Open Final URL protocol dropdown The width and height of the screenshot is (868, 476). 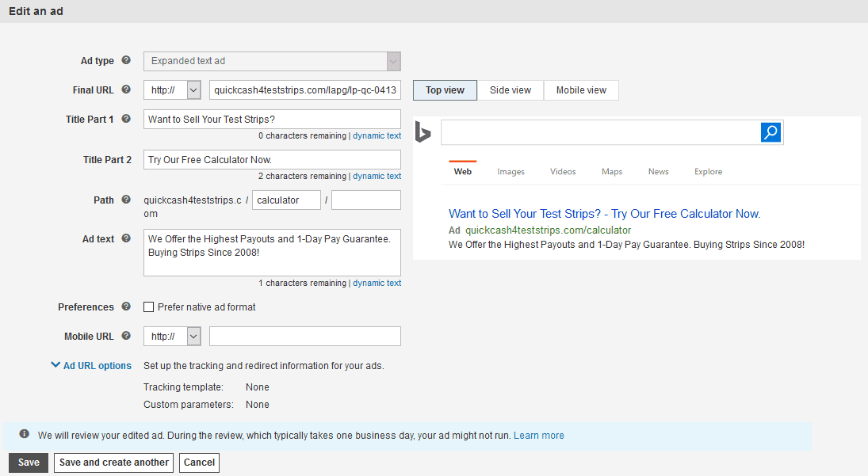pyautogui.click(x=193, y=90)
